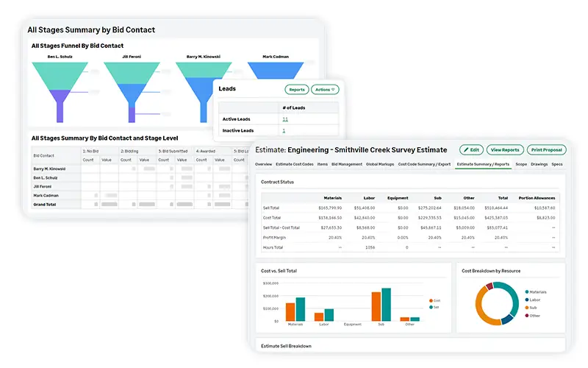The height and width of the screenshot is (368, 588).
Task: Click Labor legend dot in Cost Breakdown
Action: click(x=527, y=300)
